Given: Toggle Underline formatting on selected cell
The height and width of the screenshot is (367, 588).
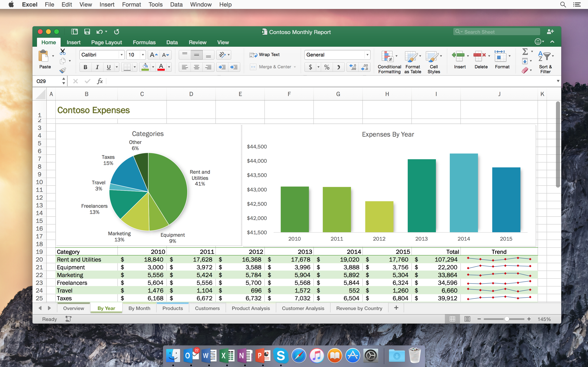Looking at the screenshot, I should [x=108, y=67].
